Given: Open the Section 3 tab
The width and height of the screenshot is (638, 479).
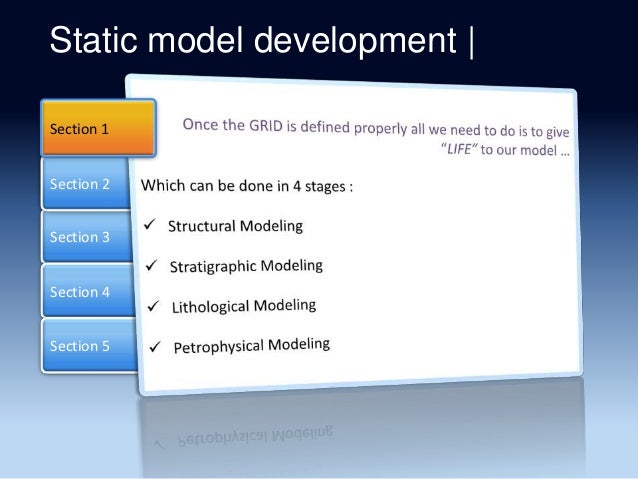Looking at the screenshot, I should click(87, 236).
